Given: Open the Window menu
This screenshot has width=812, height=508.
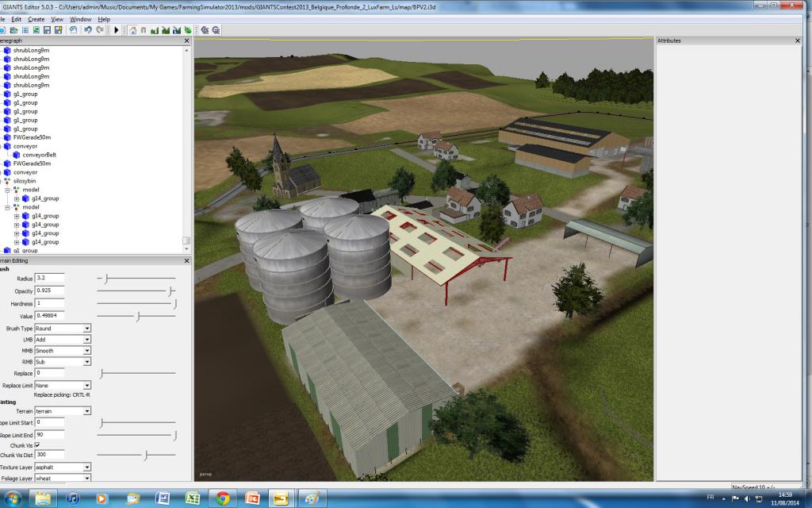Looking at the screenshot, I should [80, 19].
